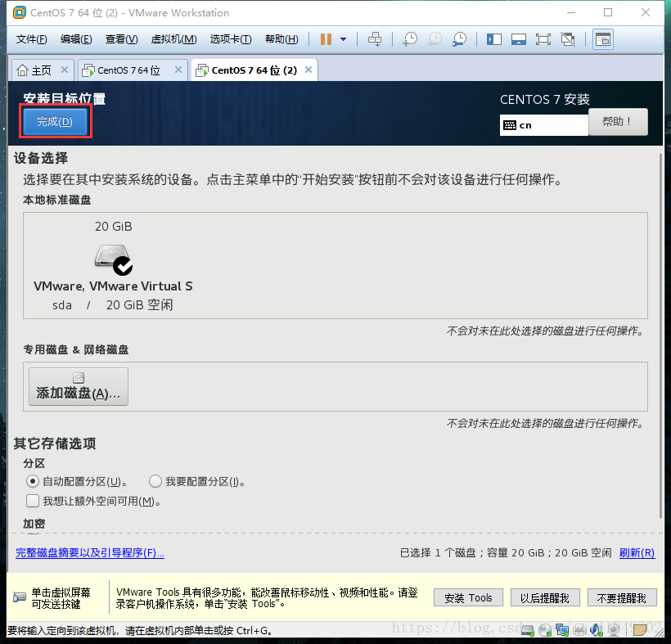Screen dimensions: 671x644
Task: Close the CentOS 7 64 位 tab
Action: coord(178,70)
